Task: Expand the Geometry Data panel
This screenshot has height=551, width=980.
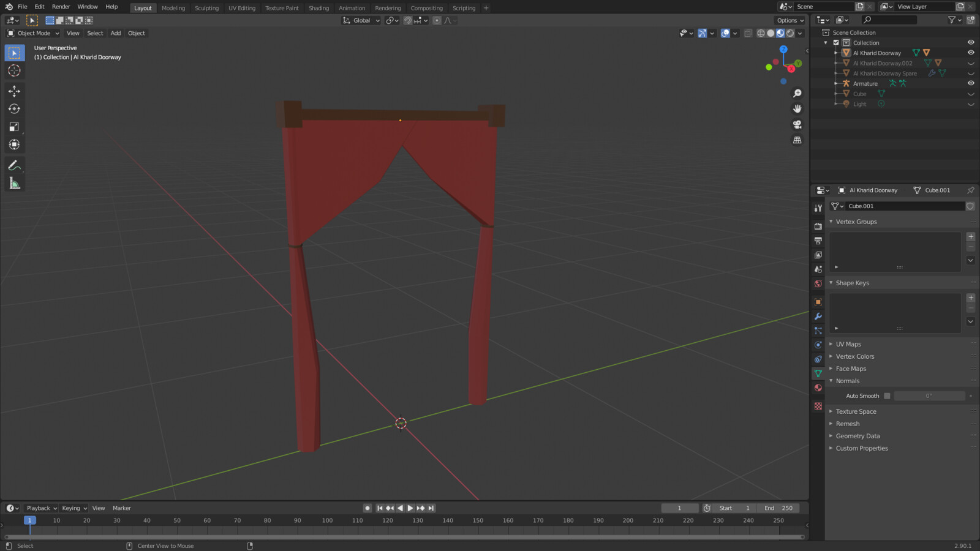Action: (x=858, y=436)
